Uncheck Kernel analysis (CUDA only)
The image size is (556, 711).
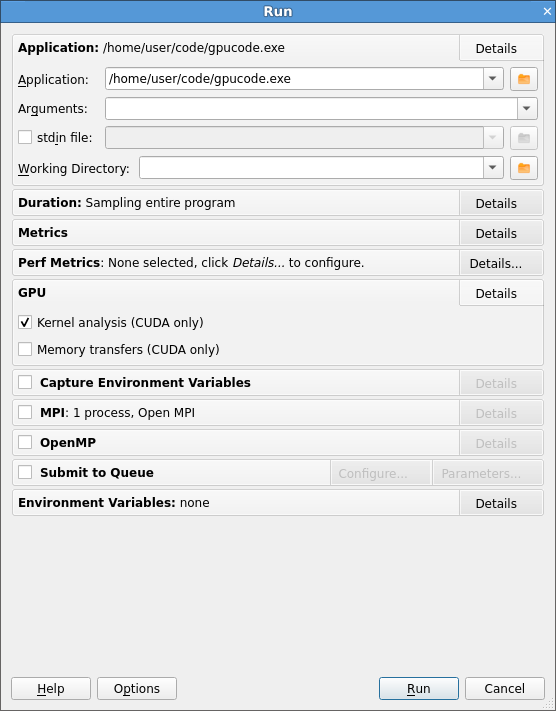pyautogui.click(x=25, y=322)
